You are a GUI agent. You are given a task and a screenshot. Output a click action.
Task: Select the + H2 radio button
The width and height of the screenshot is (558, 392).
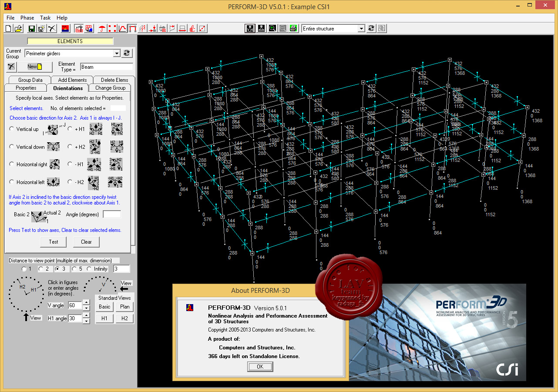coord(70,147)
